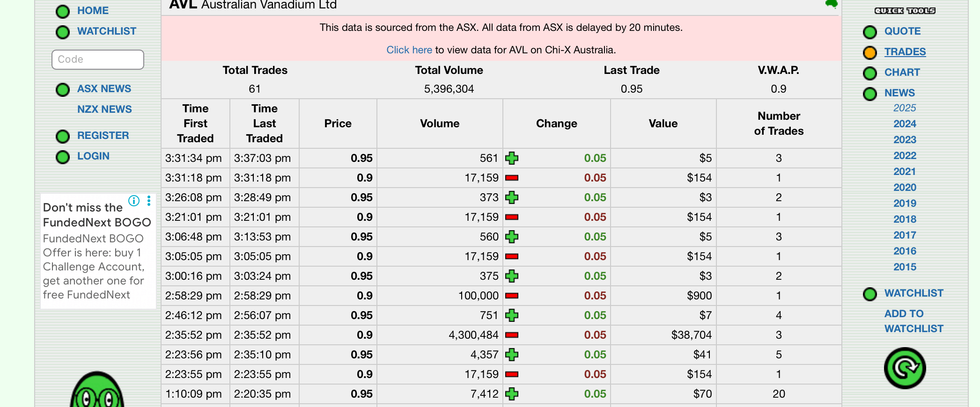The width and height of the screenshot is (980, 407).
Task: Click the orange bullet beside TRADES
Action: pos(870,53)
